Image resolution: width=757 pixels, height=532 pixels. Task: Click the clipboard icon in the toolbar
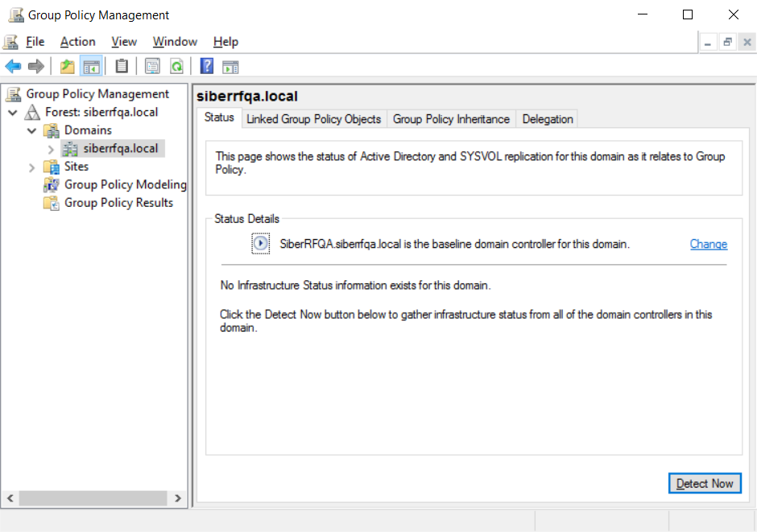(122, 67)
